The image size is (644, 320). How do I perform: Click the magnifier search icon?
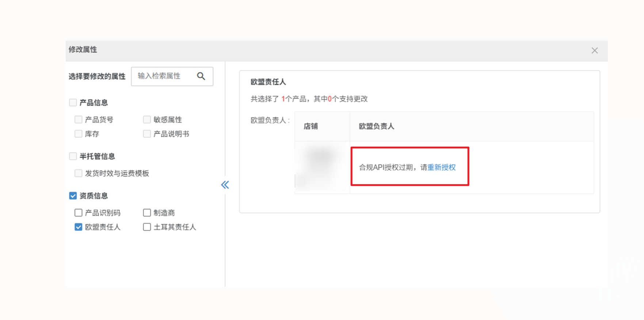(201, 76)
